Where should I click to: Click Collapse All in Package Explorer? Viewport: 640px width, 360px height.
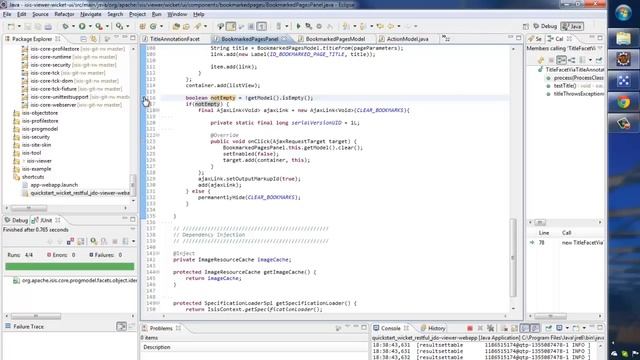(83, 39)
